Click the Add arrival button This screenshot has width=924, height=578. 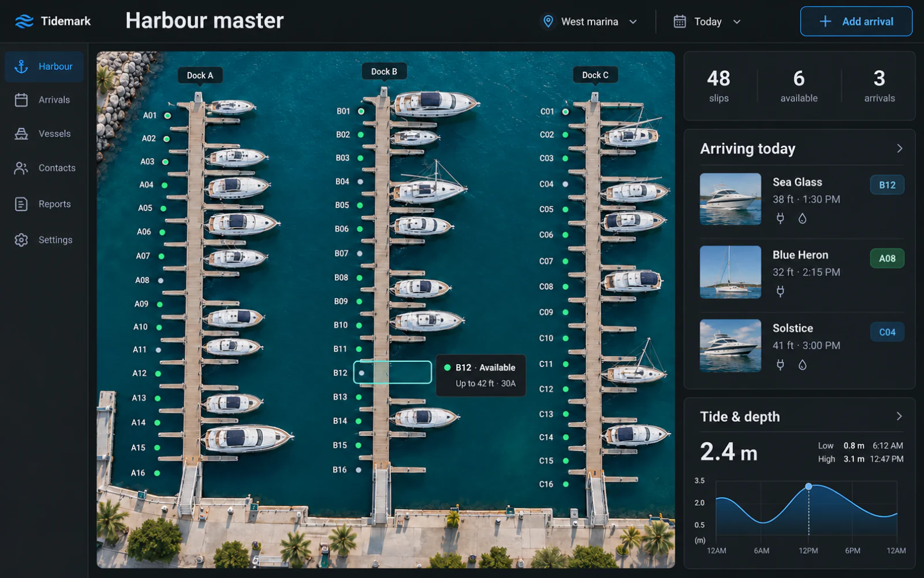tap(856, 21)
